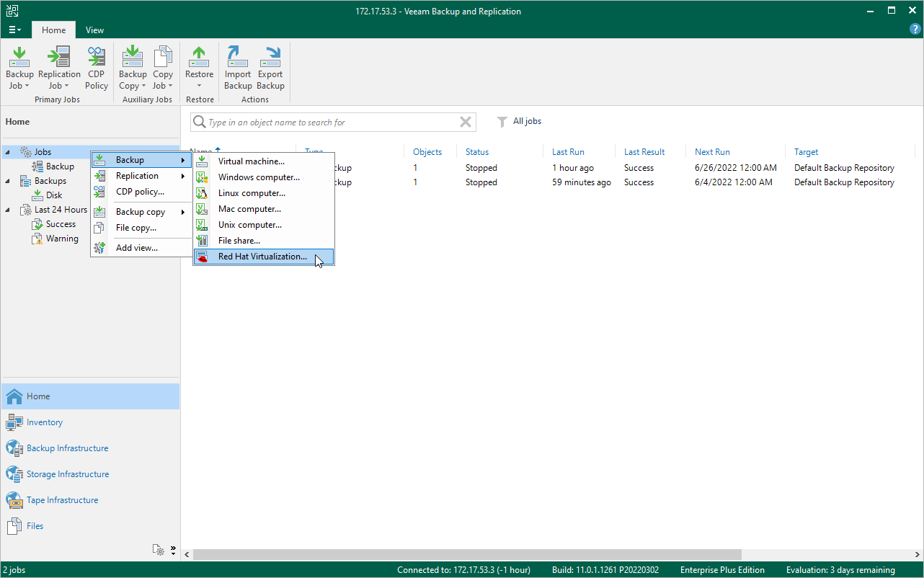Open the main hamburger menu dropdown

[15, 30]
